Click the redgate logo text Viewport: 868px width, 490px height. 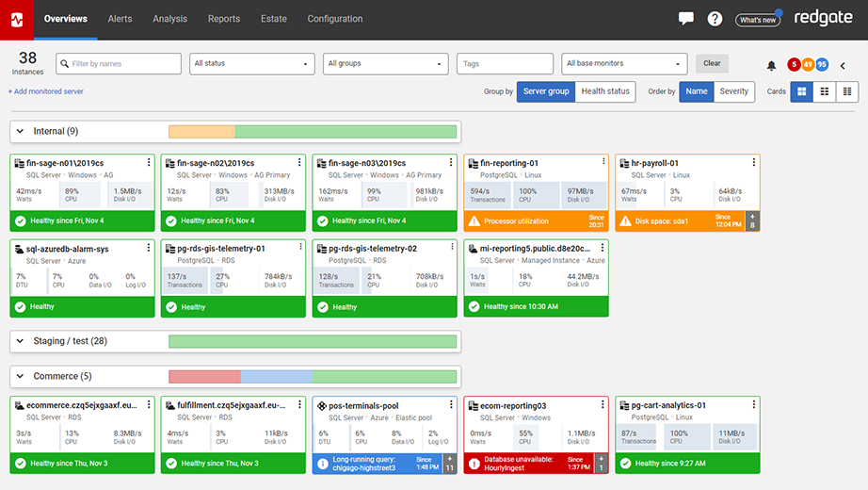click(823, 18)
